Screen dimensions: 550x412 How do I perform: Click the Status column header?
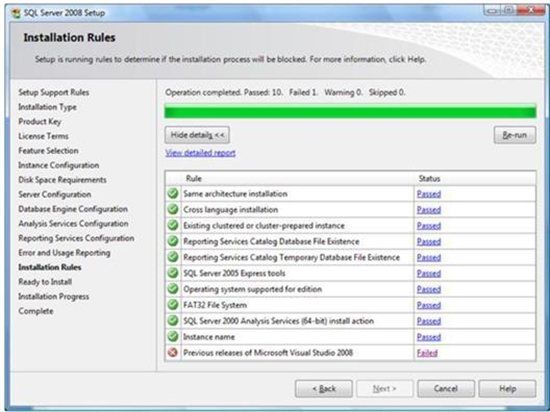pos(429,178)
